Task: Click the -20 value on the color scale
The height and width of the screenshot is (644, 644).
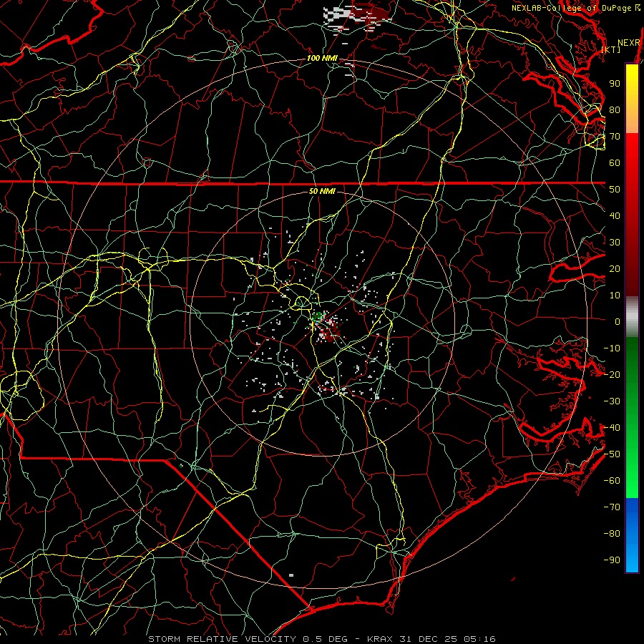Action: click(x=612, y=375)
